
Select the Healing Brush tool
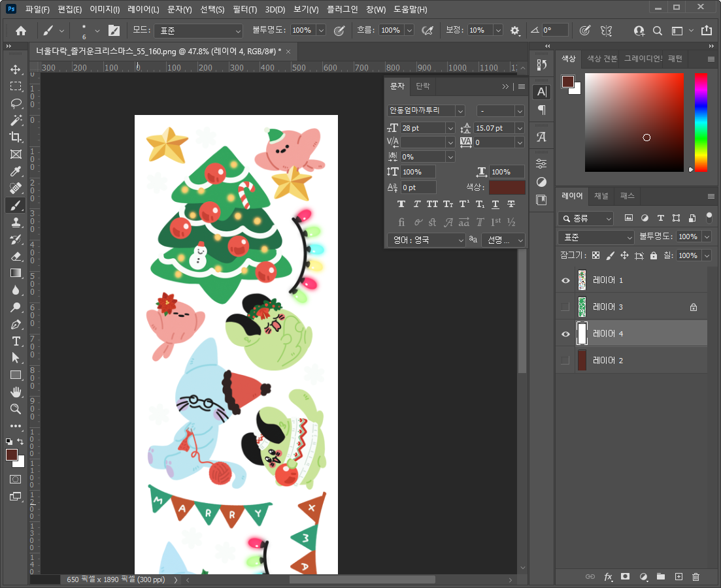pyautogui.click(x=16, y=188)
